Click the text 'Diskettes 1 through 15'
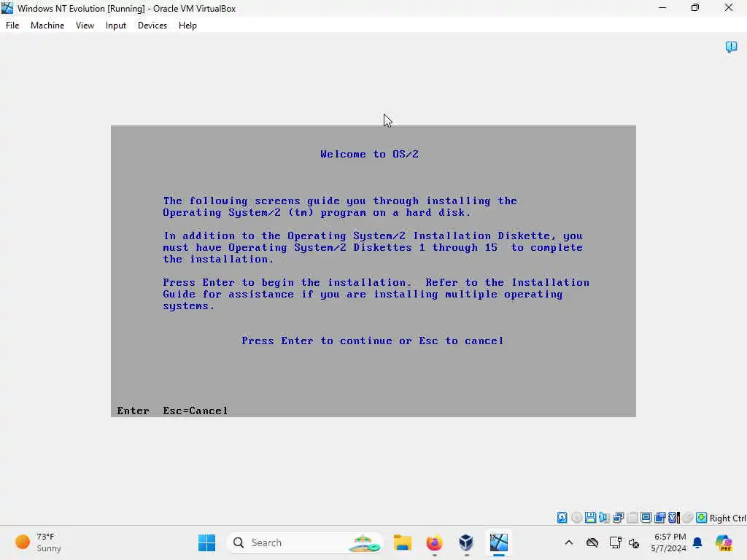Image resolution: width=747 pixels, height=560 pixels. [425, 247]
